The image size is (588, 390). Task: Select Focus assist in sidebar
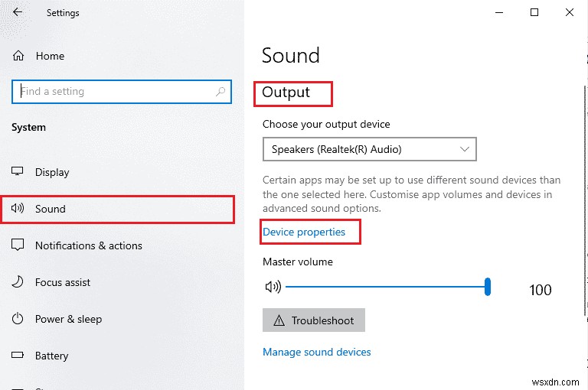(63, 282)
